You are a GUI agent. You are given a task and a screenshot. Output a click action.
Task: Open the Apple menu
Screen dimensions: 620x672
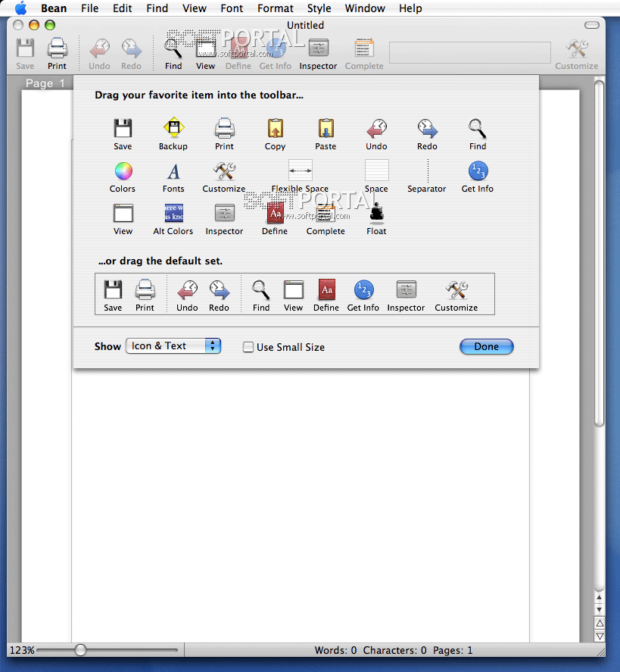[20, 8]
